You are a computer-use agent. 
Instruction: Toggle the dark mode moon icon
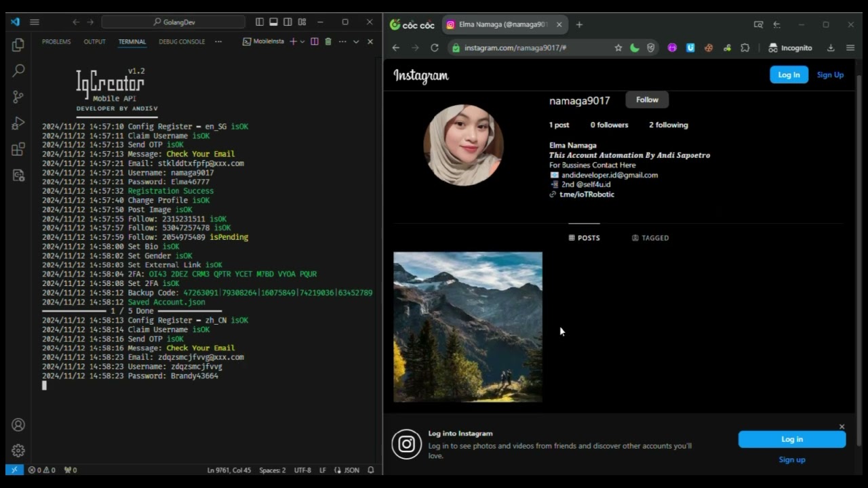(635, 48)
